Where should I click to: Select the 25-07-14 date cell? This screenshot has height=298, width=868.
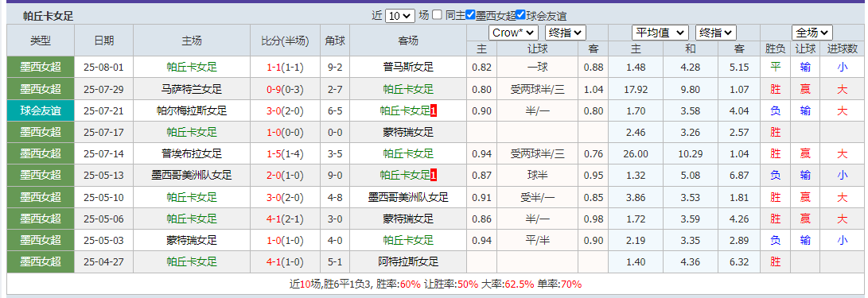point(103,153)
